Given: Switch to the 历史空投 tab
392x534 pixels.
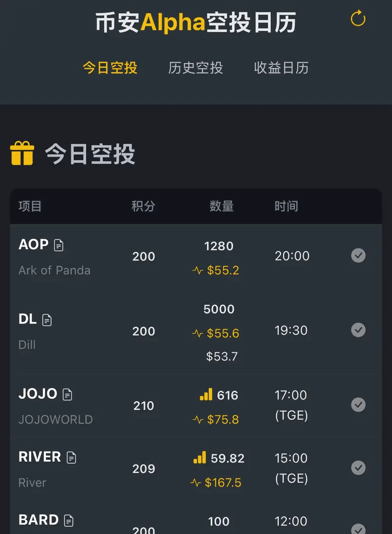Looking at the screenshot, I should coord(196,68).
